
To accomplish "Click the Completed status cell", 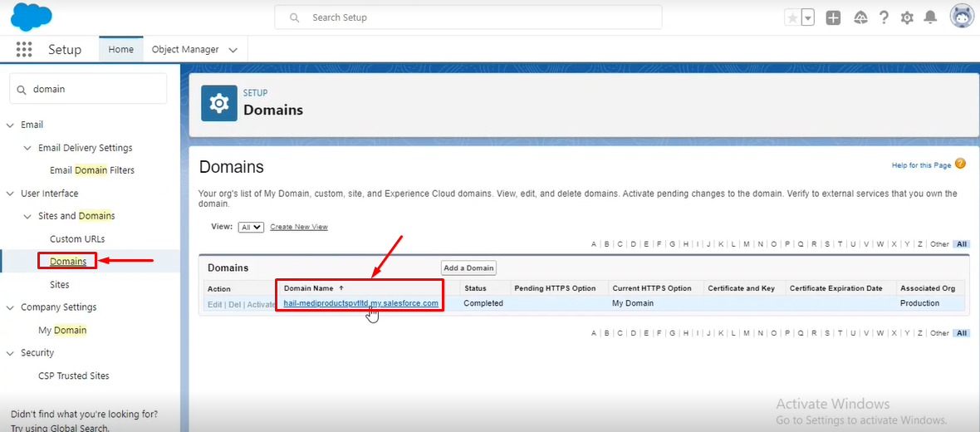I will (483, 303).
